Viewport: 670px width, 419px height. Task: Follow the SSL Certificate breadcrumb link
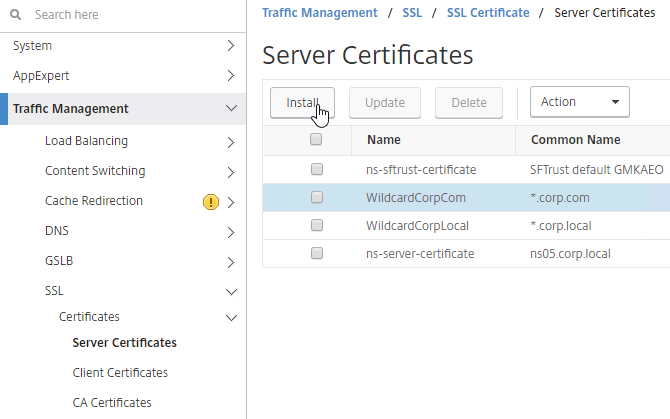(488, 13)
